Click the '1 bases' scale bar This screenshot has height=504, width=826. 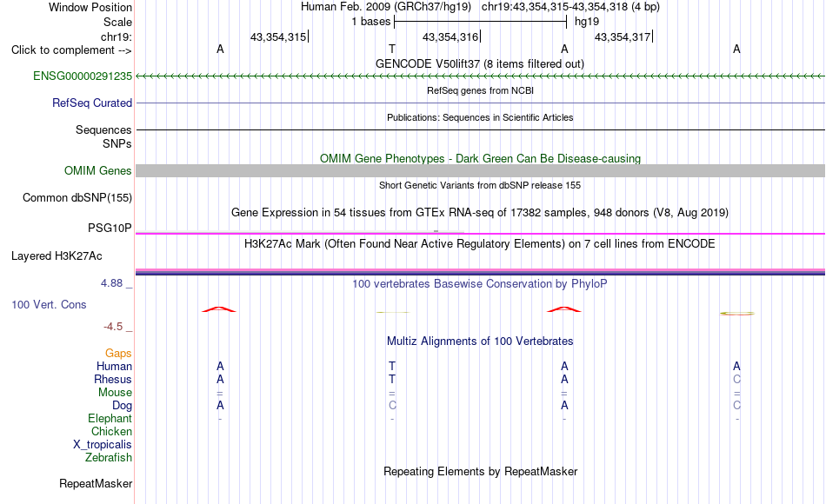[x=480, y=22]
